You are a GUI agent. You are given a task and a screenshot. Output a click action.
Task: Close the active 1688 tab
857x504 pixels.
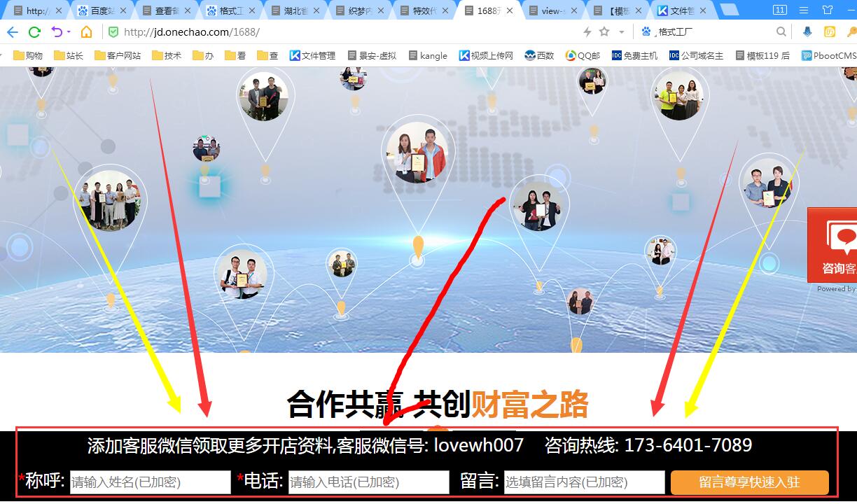(510, 10)
